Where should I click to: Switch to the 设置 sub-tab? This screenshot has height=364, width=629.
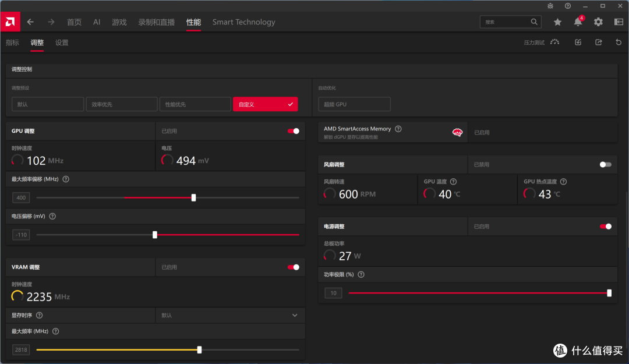tap(62, 43)
